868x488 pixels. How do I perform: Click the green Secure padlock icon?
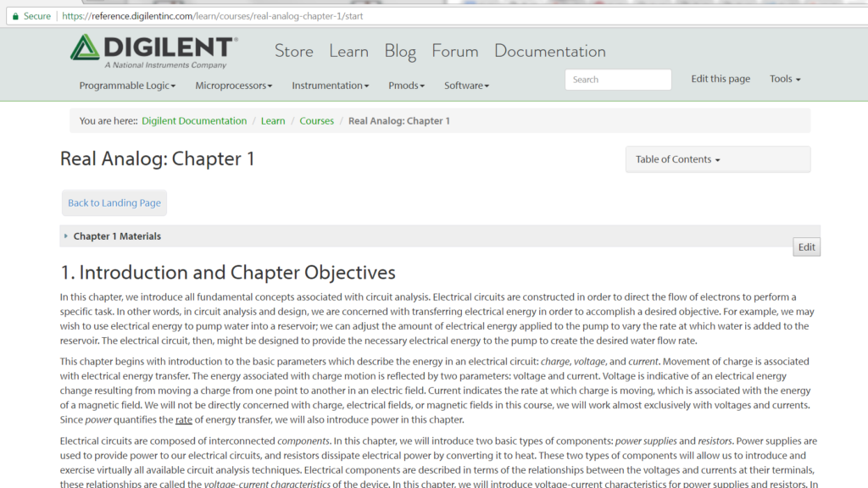15,16
